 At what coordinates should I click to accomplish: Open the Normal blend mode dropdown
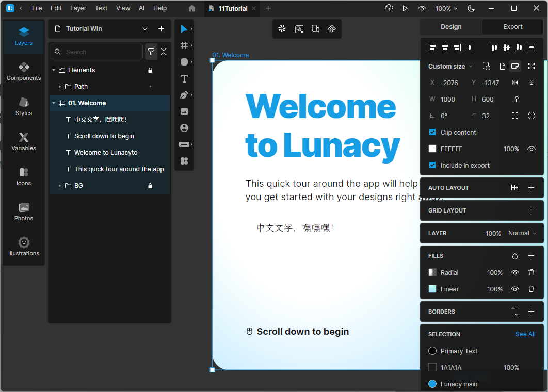click(x=522, y=233)
